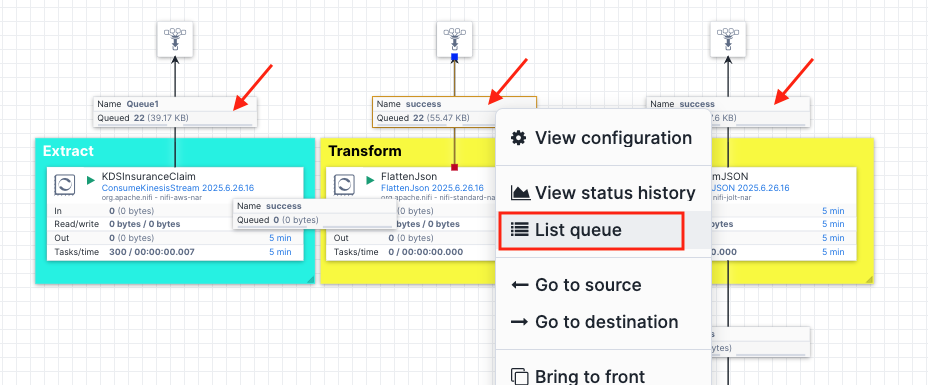The image size is (928, 385).
Task: Click the FlattenJson 2025.6.26.16 type link
Action: point(432,188)
